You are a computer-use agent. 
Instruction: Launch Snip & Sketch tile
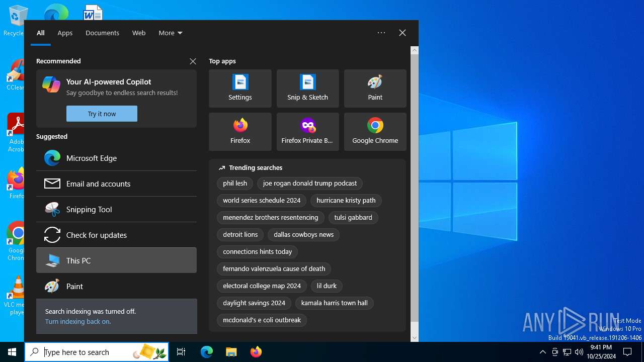[307, 88]
